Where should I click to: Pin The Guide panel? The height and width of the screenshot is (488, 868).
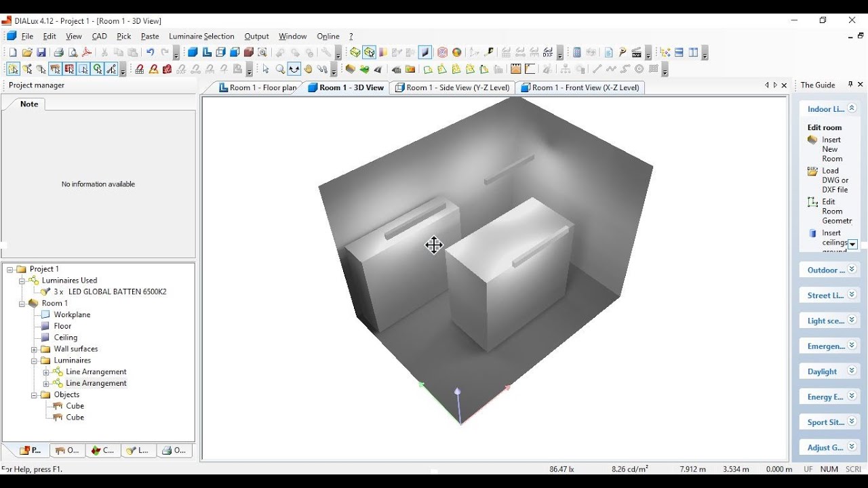click(x=850, y=85)
